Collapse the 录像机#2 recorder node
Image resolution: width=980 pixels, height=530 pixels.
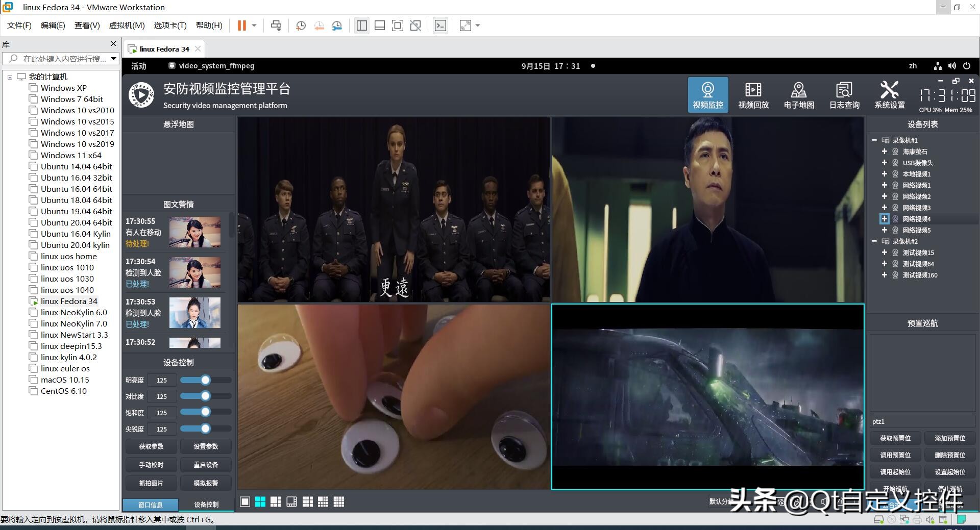[x=874, y=241]
